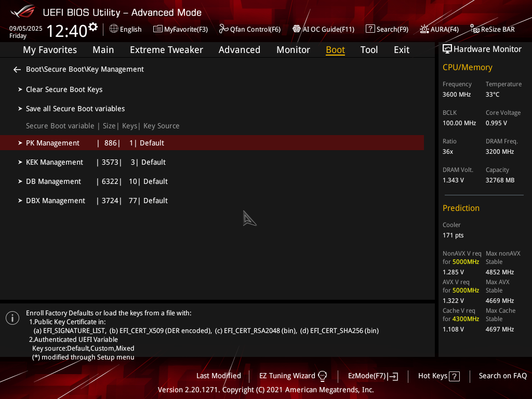This screenshot has height=399, width=532.
Task: Open the Tool tab
Action: click(x=369, y=50)
